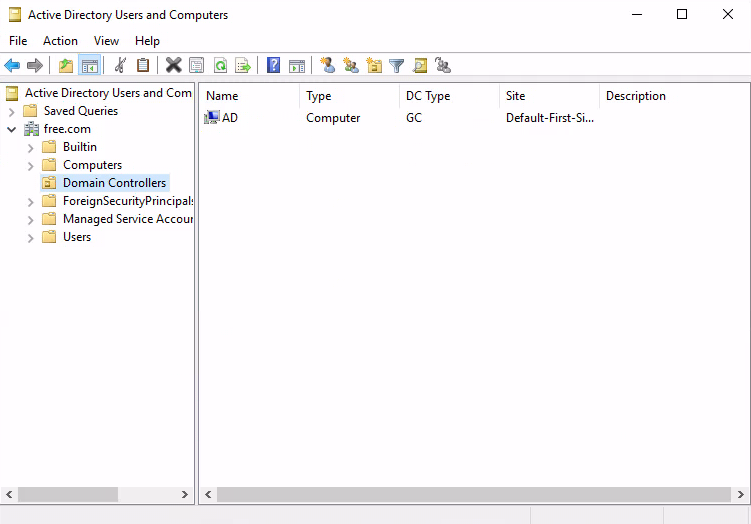Click left pane horizontal scrollbar thumb

pyautogui.click(x=68, y=494)
